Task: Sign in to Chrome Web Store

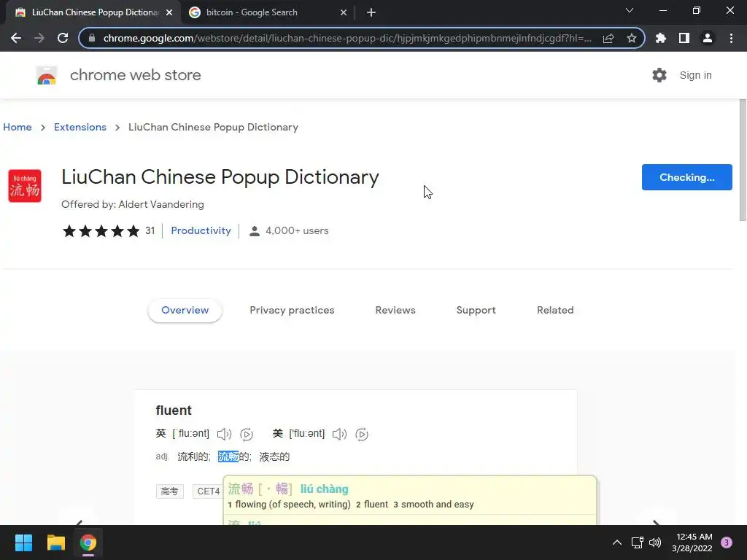Action: pyautogui.click(x=695, y=75)
